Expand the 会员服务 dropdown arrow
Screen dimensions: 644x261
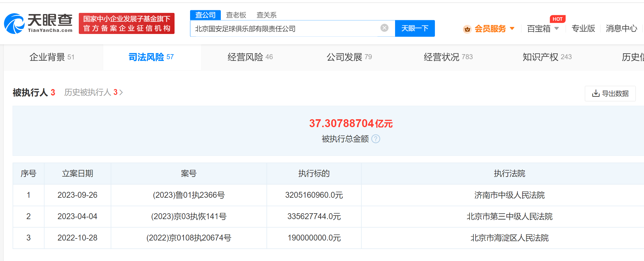[512, 28]
